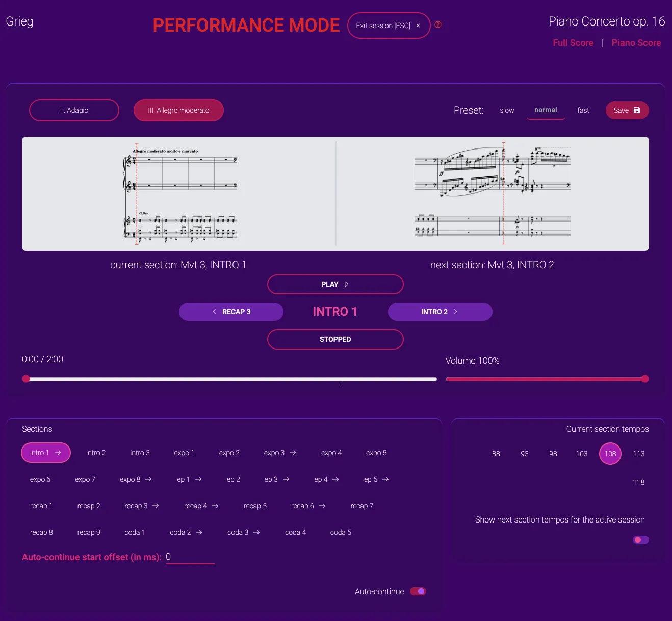Click the STOPPED status button
This screenshot has height=621, width=672.
coord(335,339)
